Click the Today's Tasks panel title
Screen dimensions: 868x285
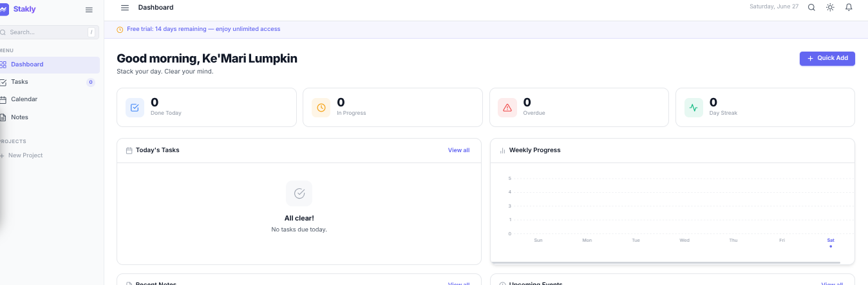click(x=157, y=150)
